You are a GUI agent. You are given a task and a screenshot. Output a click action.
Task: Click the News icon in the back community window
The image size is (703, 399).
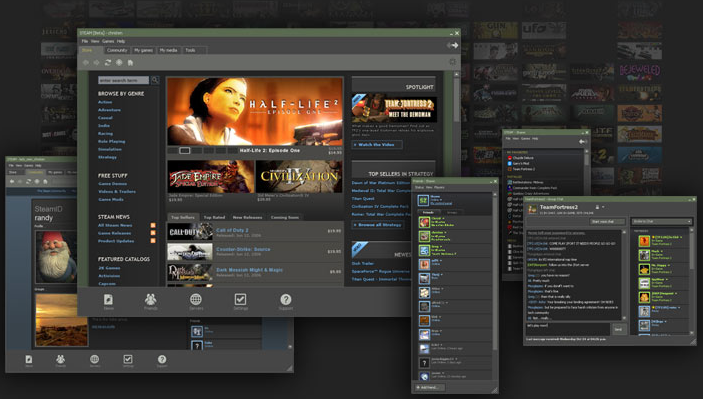click(x=29, y=360)
